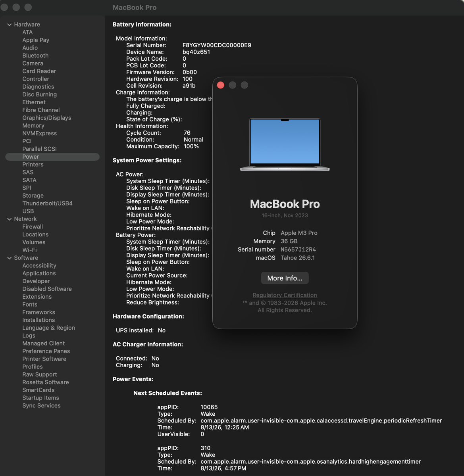Open Applications under Software

pyautogui.click(x=39, y=273)
